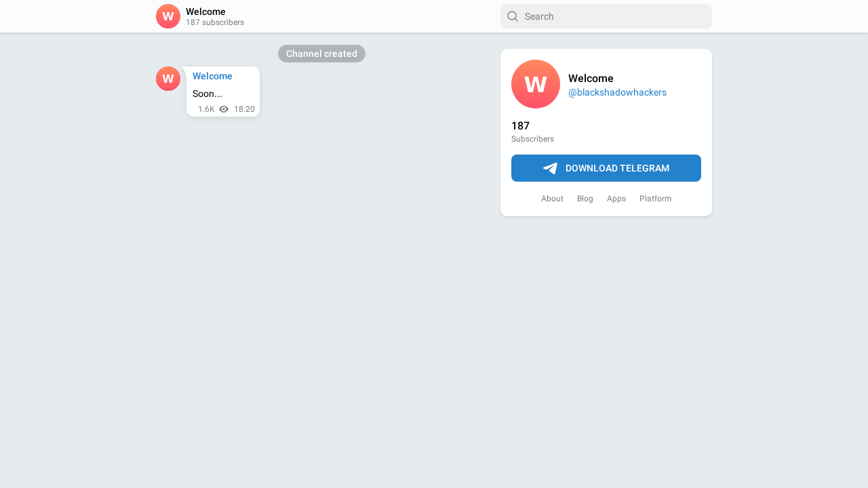Click the Subscribers label in info card
This screenshot has width=868, height=488.
click(532, 139)
